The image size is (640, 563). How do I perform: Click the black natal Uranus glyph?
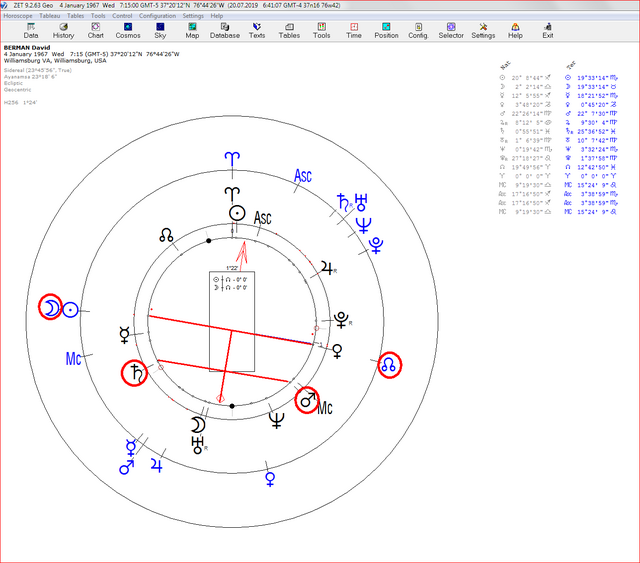point(198,445)
